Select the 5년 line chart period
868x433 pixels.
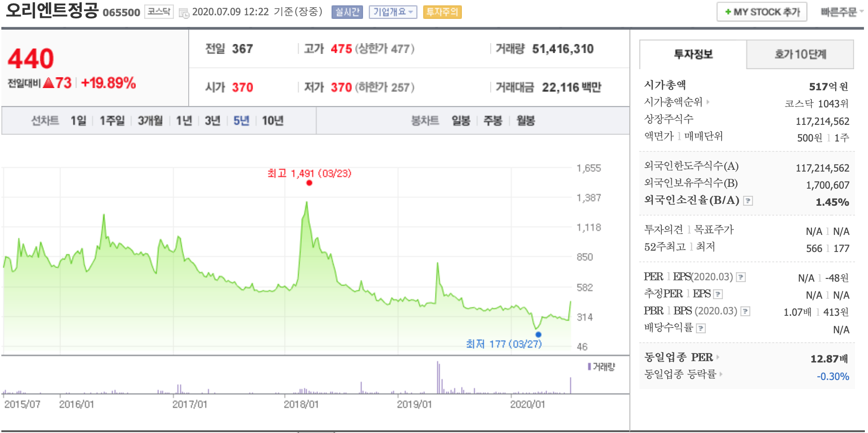tap(241, 120)
